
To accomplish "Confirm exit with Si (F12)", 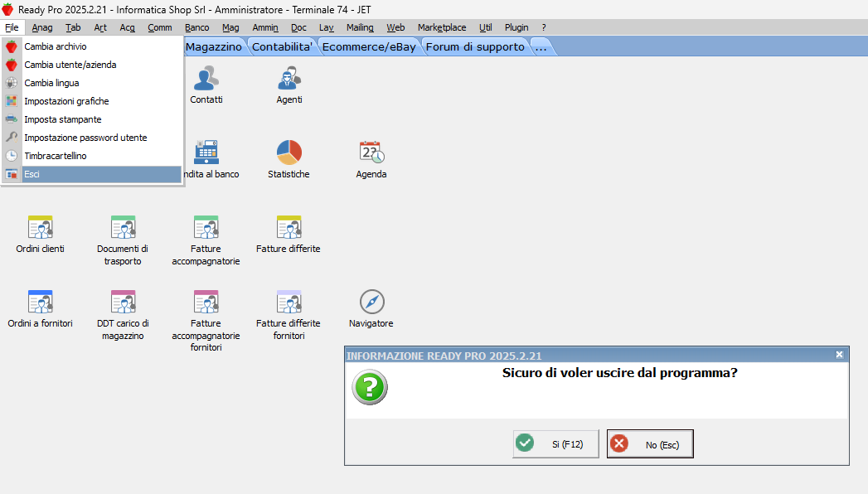I will (x=555, y=444).
